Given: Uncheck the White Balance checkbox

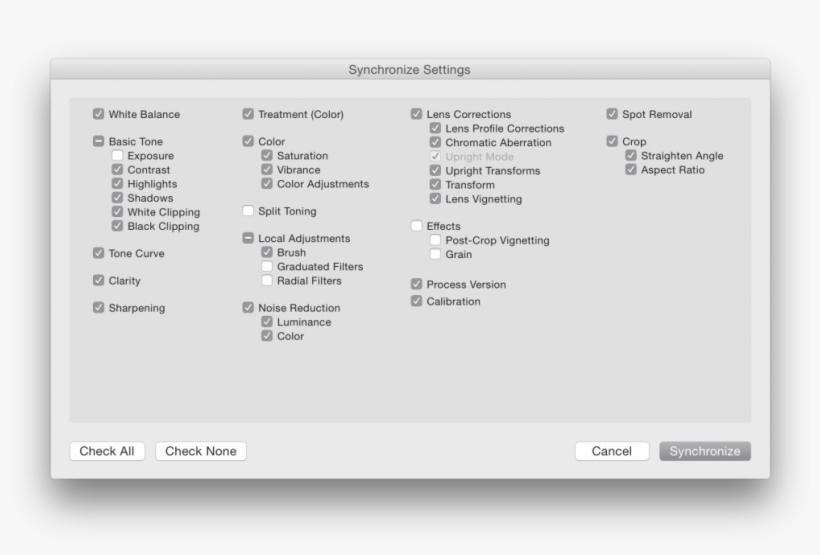Looking at the screenshot, I should point(98,114).
